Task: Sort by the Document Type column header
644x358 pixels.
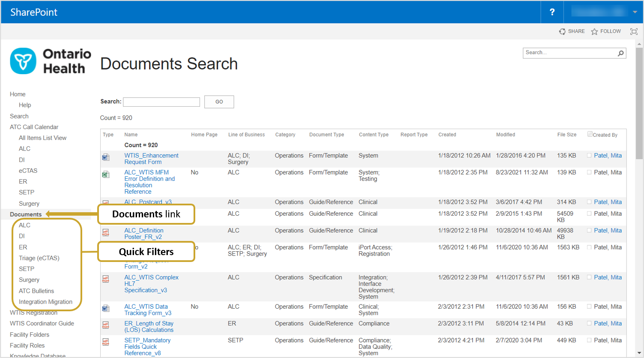Action: (x=327, y=135)
